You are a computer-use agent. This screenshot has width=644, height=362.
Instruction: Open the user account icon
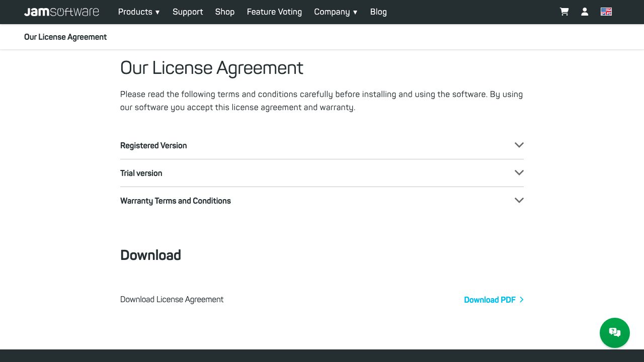(585, 12)
